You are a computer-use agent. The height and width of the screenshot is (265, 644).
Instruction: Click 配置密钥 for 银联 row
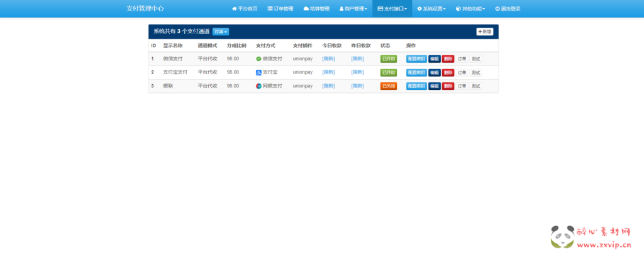pyautogui.click(x=416, y=86)
